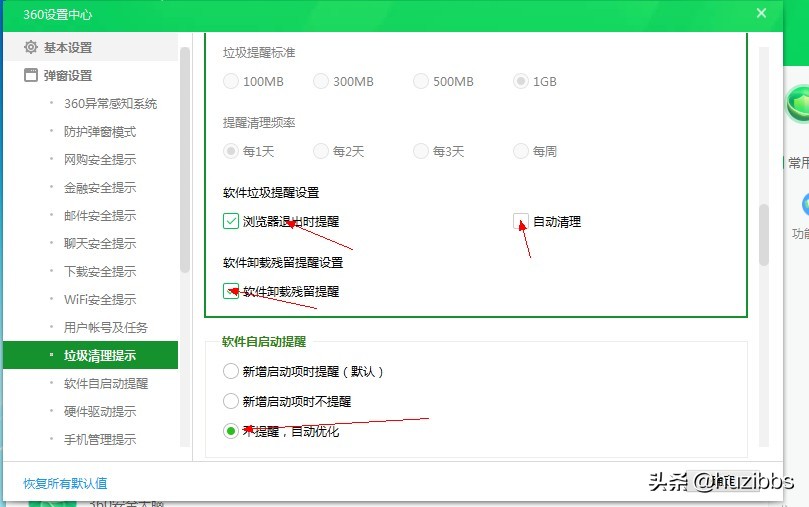The width and height of the screenshot is (809, 507).
Task: Click the green shield icon in background window
Action: coord(798,104)
